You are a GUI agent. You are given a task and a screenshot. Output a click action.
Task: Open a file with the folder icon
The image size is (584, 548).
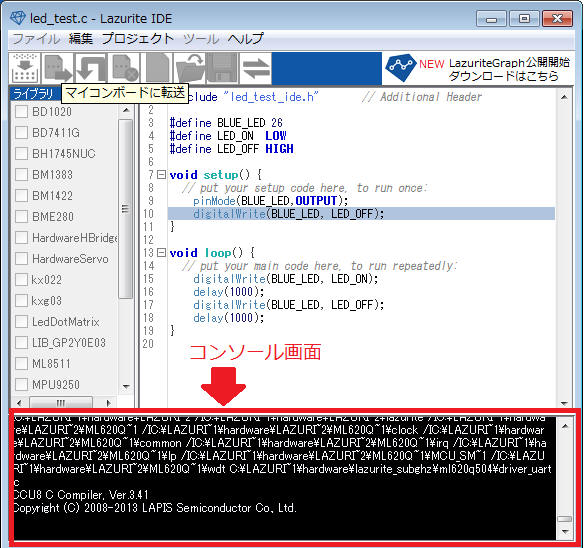pyautogui.click(x=190, y=68)
